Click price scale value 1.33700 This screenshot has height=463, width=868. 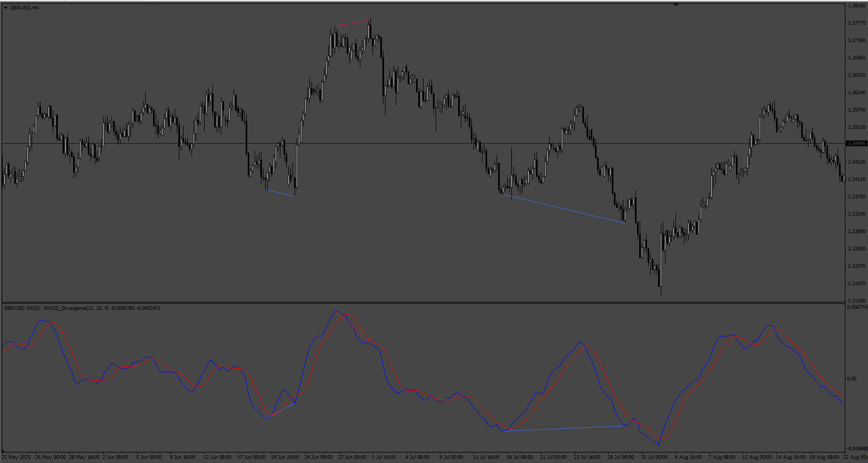[x=857, y=197]
